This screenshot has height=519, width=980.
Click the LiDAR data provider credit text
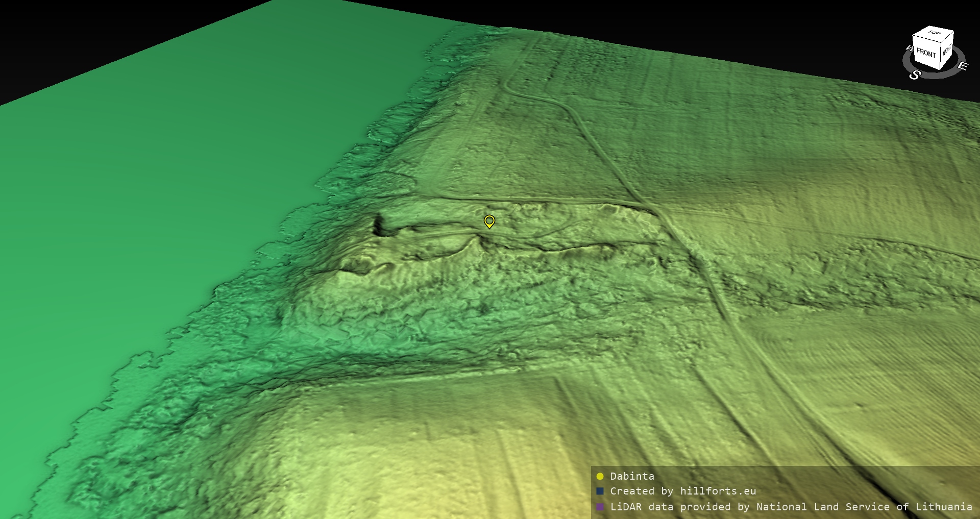pos(791,507)
